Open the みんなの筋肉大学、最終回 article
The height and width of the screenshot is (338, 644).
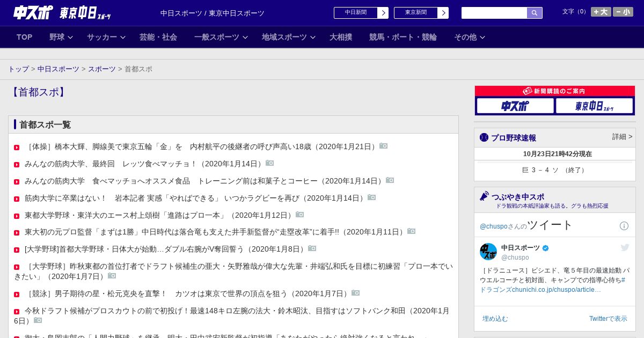click(x=144, y=164)
